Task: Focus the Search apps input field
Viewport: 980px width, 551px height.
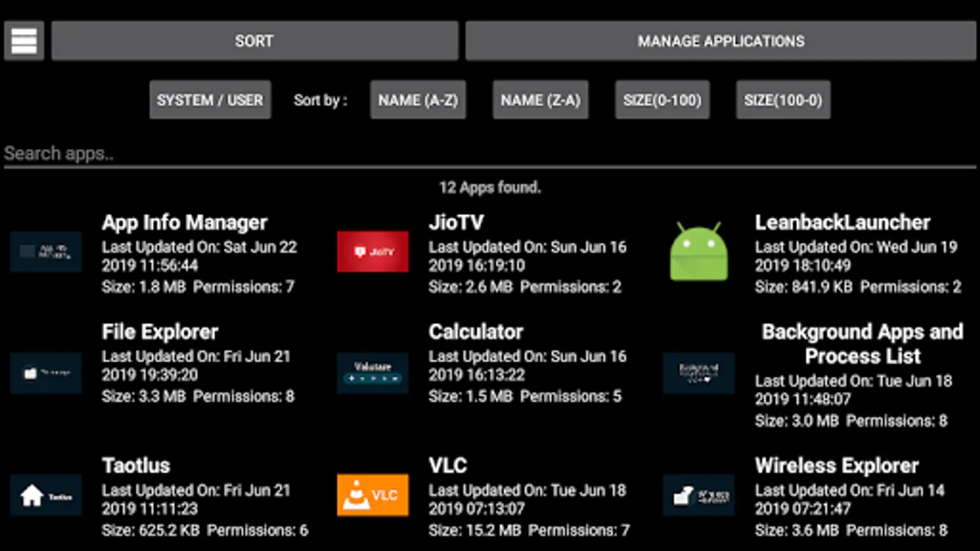Action: 490,153
